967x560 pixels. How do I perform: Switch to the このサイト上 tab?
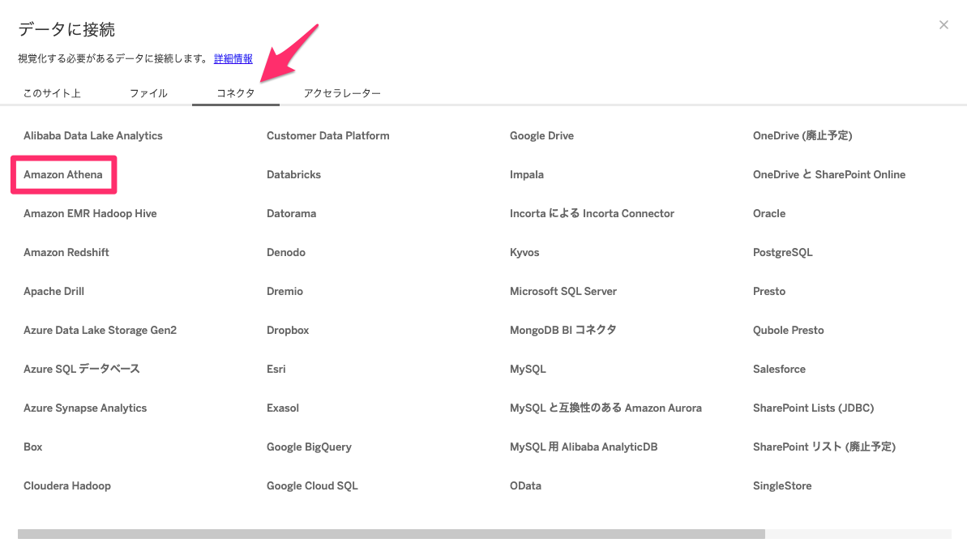click(52, 93)
